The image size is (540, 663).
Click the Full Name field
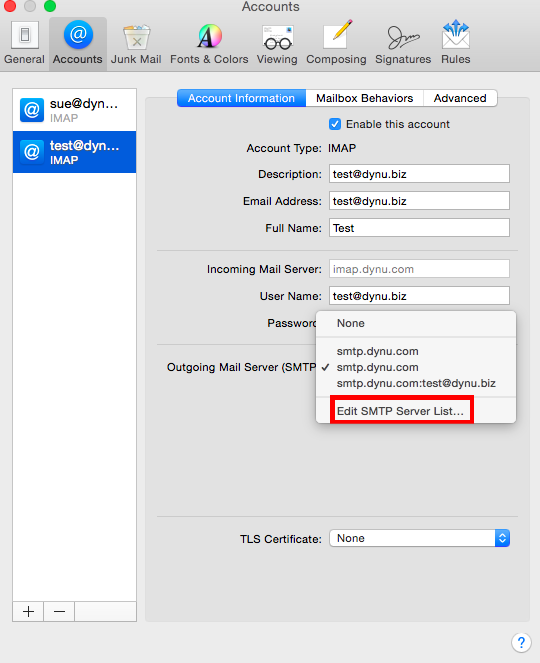(419, 228)
